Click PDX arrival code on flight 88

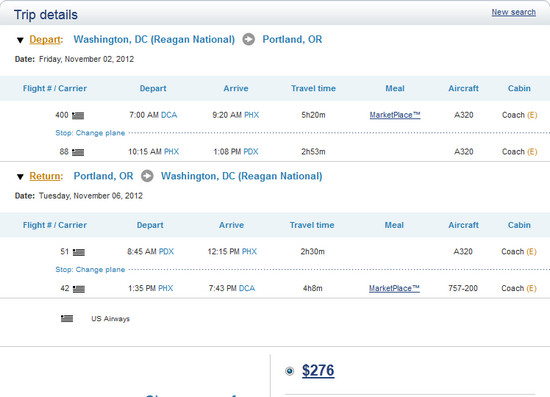[251, 152]
